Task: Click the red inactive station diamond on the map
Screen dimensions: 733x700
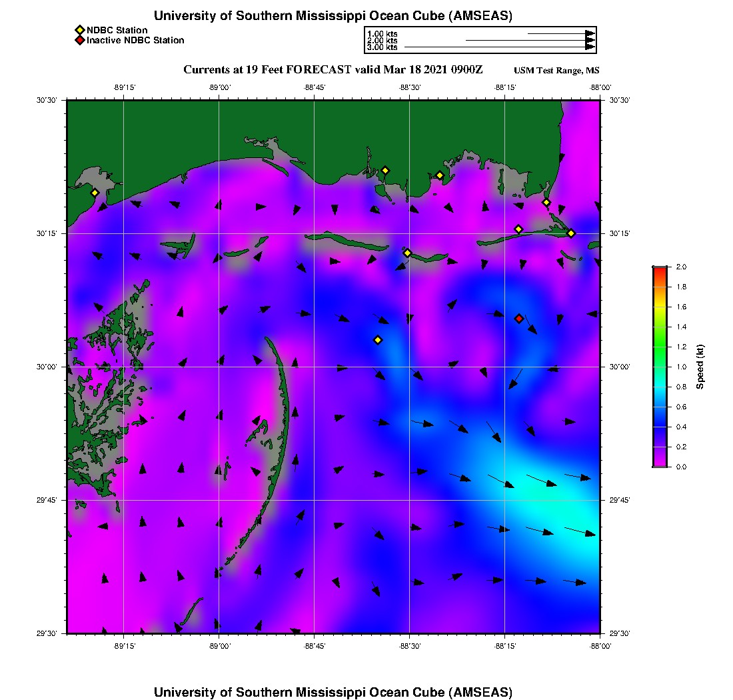Action: coord(519,319)
